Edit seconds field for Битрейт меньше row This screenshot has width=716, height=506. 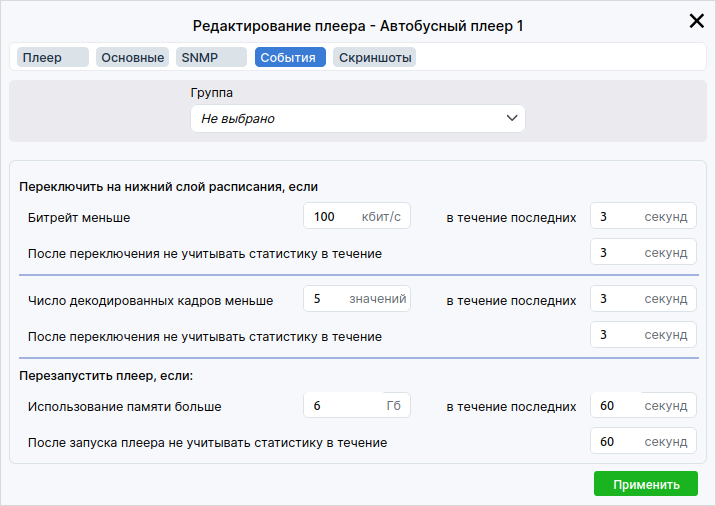click(x=643, y=216)
